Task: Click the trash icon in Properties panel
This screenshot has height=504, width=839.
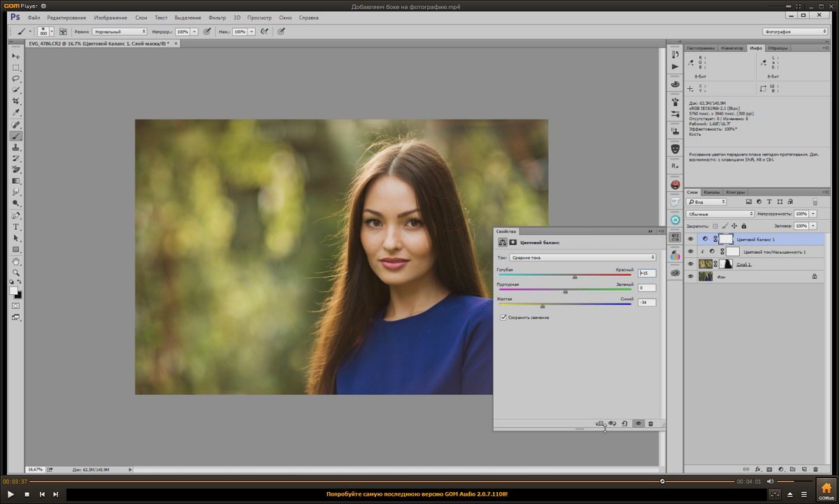Action: coord(650,424)
